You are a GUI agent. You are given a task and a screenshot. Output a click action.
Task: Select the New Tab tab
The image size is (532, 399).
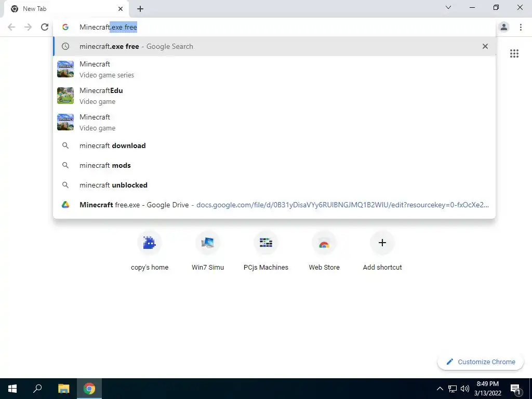click(x=66, y=9)
